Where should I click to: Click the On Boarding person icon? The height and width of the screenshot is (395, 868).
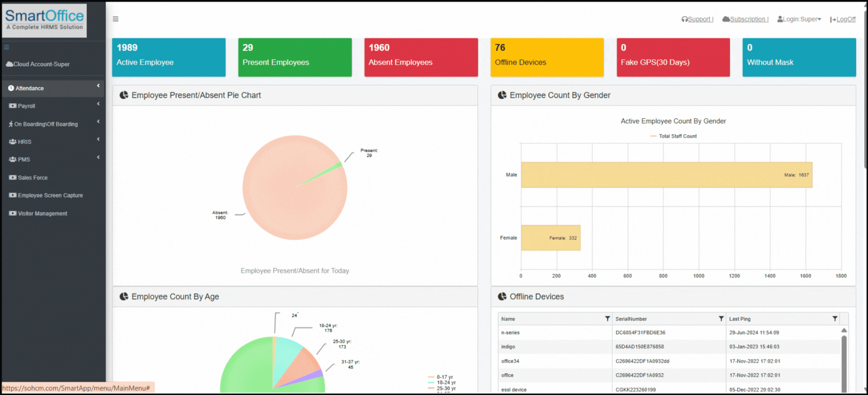tap(11, 124)
